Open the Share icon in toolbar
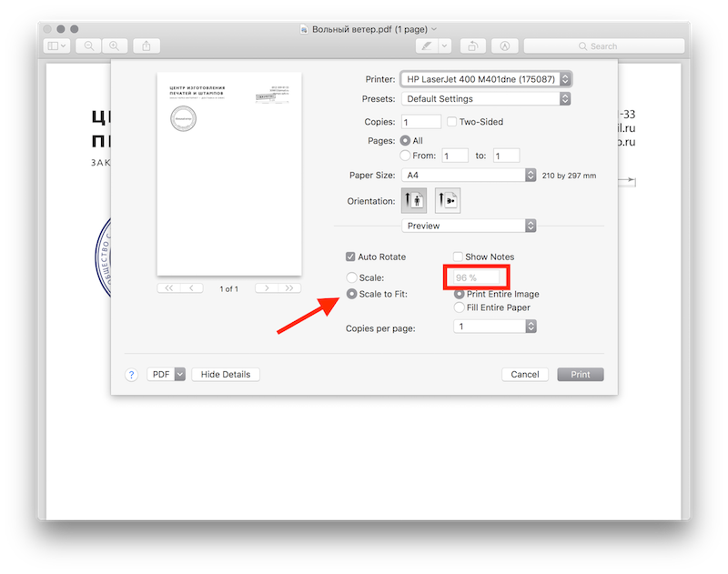Screen dimensions: 728x574 point(147,45)
